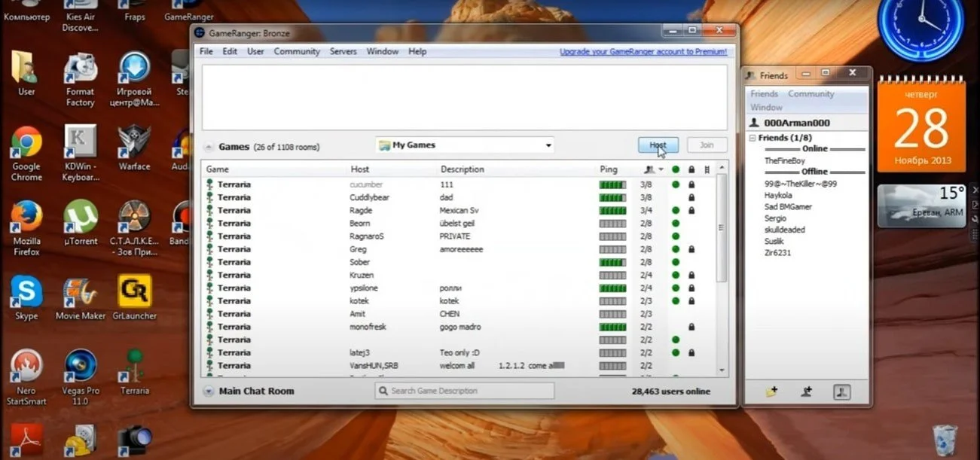Open the Игровой центр@Mail shortcut
Viewport: 980px width, 460px height.
pyautogui.click(x=135, y=79)
